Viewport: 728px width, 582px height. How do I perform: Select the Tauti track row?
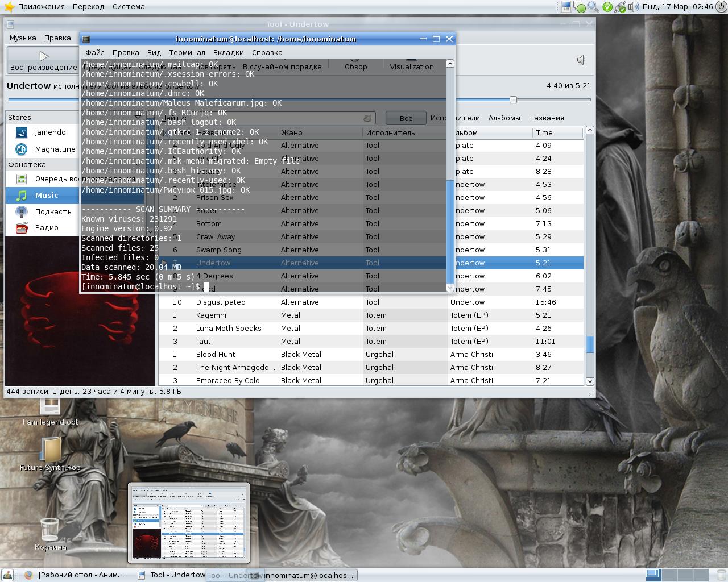pyautogui.click(x=371, y=342)
